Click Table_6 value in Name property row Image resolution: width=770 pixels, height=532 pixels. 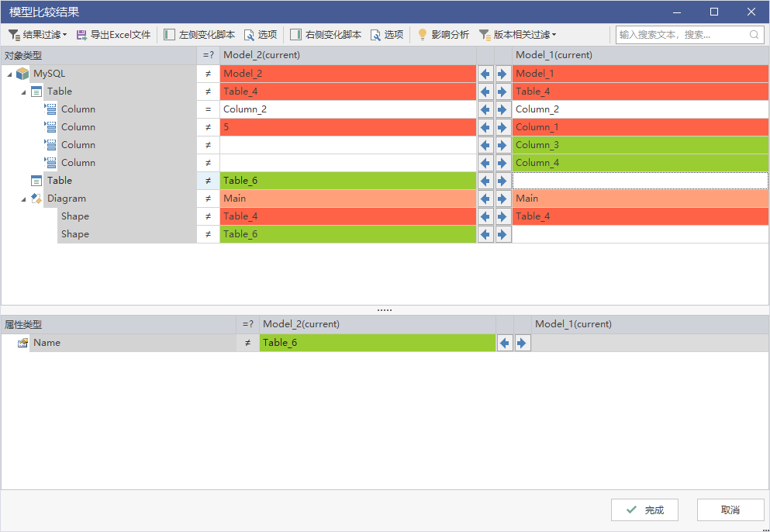coord(377,343)
